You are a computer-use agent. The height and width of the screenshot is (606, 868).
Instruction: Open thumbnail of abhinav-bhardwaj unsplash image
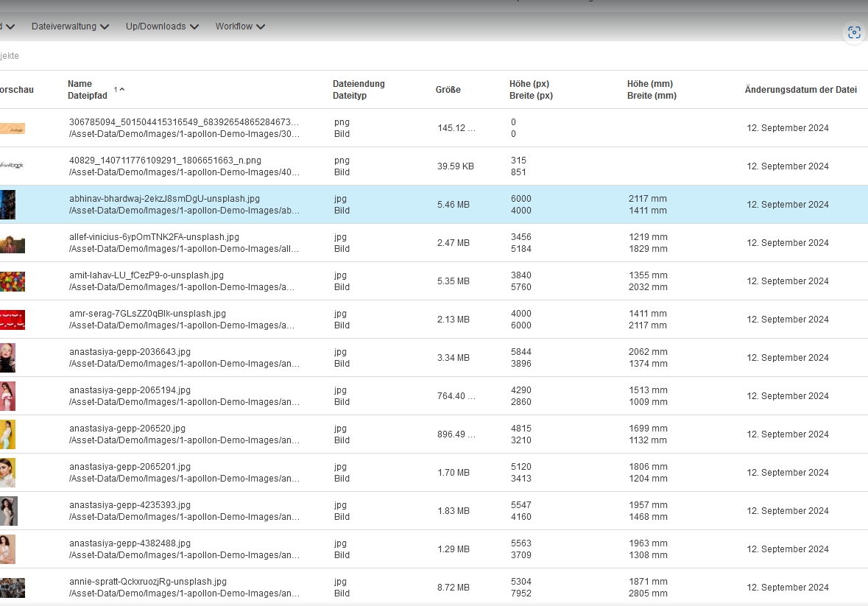click(8, 205)
